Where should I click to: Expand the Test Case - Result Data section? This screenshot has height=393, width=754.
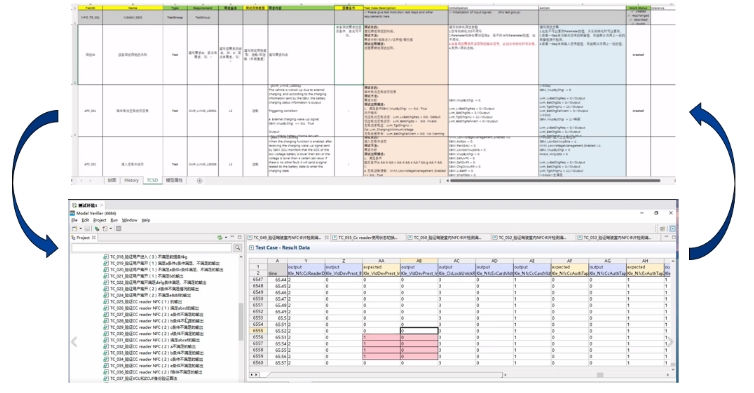pos(251,248)
